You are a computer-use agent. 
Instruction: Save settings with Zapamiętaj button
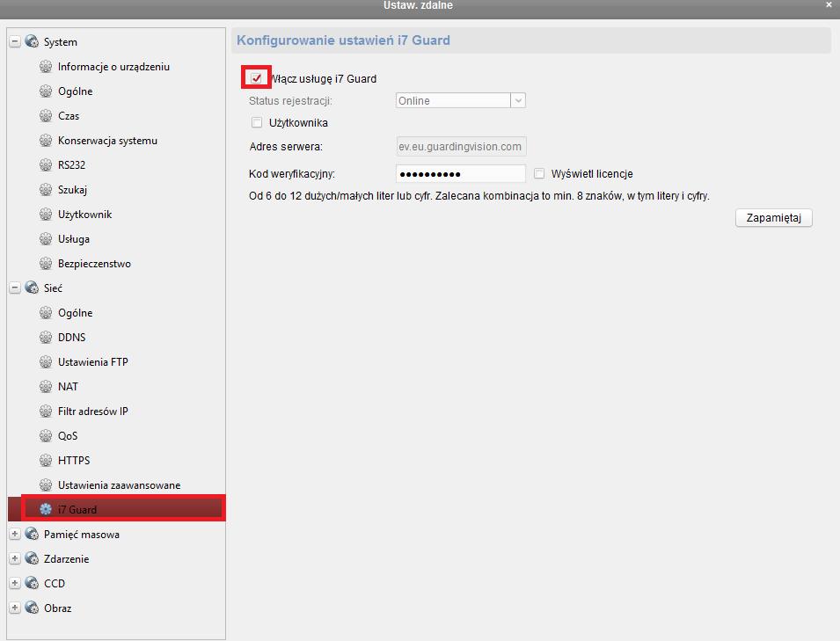tap(773, 218)
